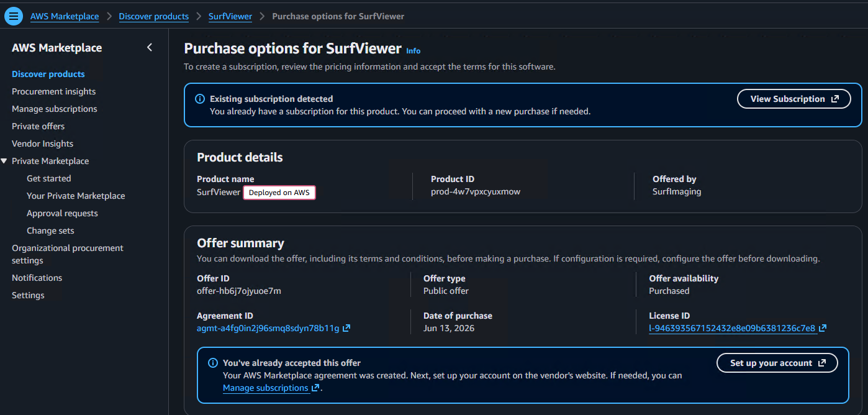Open Organizational procurement settings

68,254
